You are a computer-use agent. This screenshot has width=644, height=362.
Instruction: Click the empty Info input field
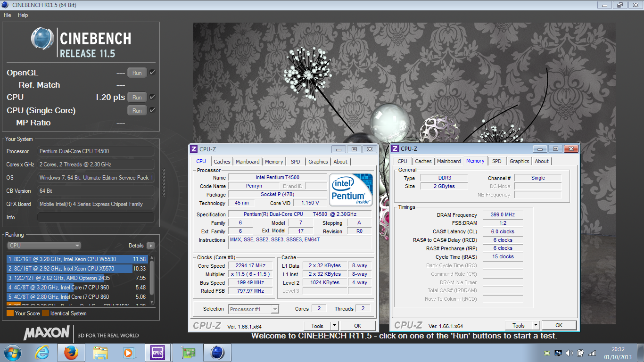click(96, 217)
